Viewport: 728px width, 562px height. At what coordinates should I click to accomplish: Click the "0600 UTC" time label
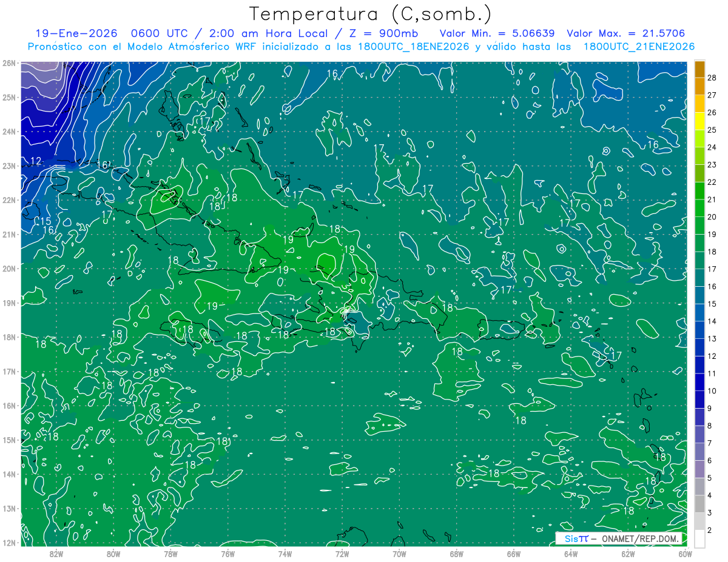click(159, 33)
